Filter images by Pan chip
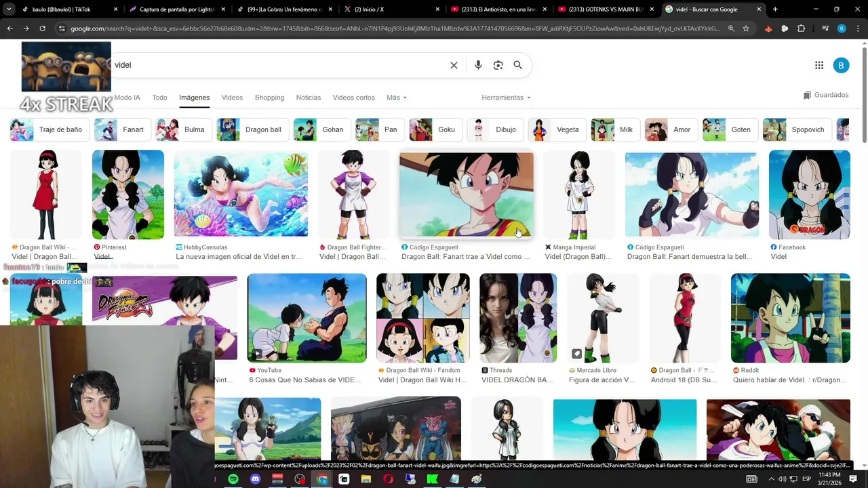 point(380,129)
